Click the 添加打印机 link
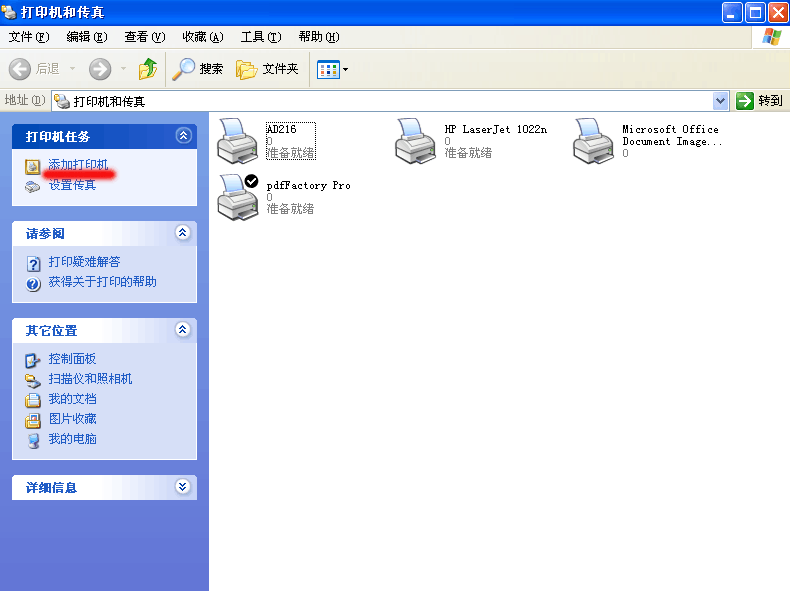The height and width of the screenshot is (592, 790). coord(78,165)
